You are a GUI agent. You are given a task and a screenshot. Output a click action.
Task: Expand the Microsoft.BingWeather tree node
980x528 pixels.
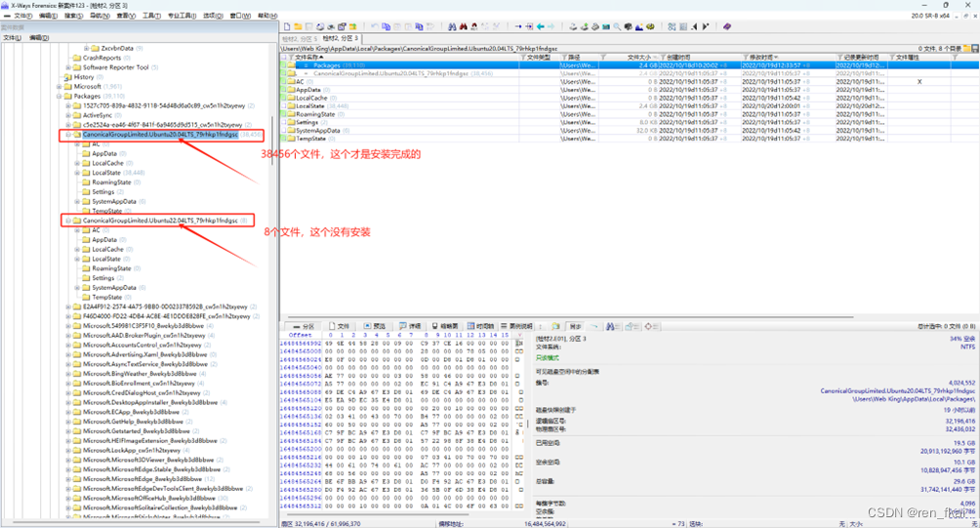[68, 374]
